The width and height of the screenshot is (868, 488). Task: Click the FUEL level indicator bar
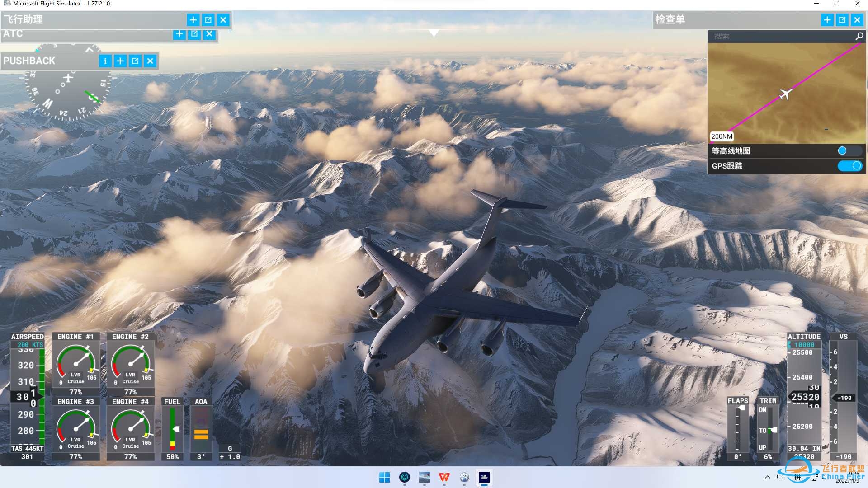[x=172, y=429]
